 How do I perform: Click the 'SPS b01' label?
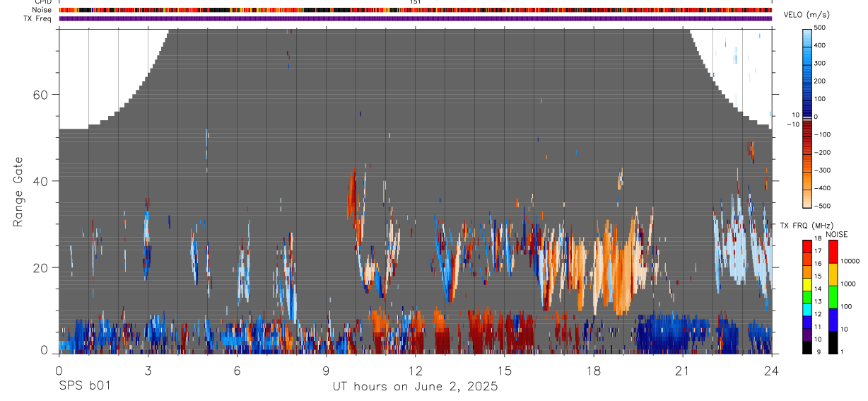83,386
